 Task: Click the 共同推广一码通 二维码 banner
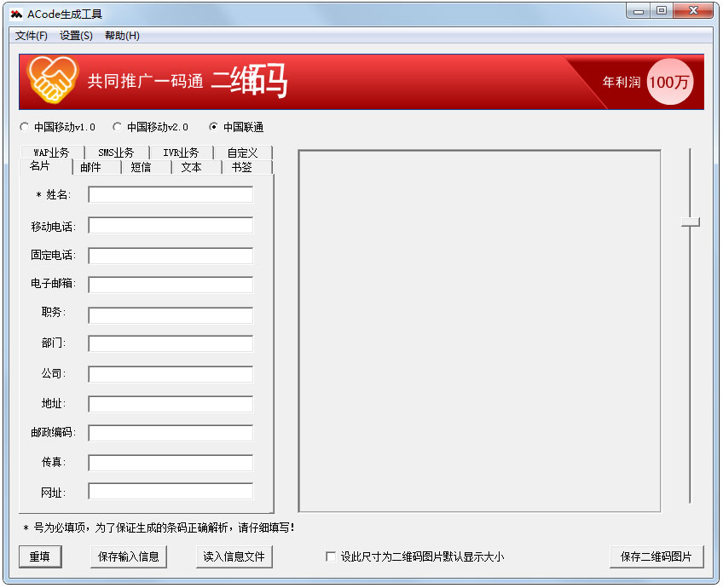tap(361, 82)
